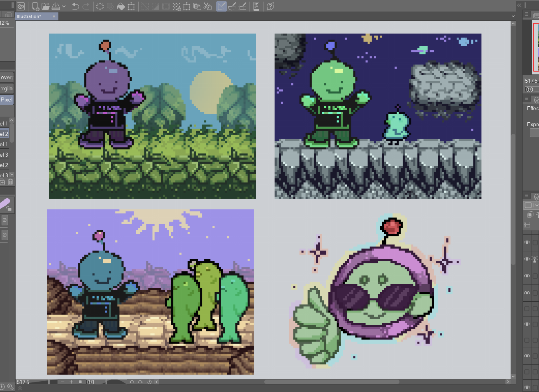
Task: Delete the sub tool with trash icon
Action: click(10, 182)
